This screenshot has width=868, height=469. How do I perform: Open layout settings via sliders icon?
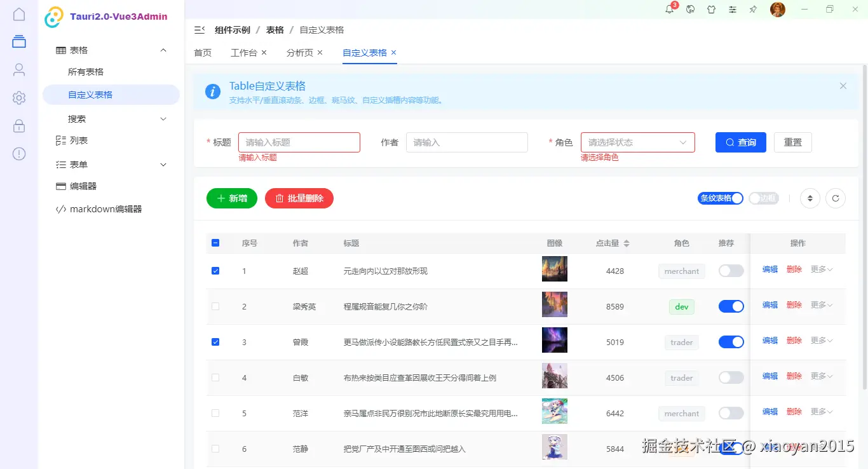[732, 10]
